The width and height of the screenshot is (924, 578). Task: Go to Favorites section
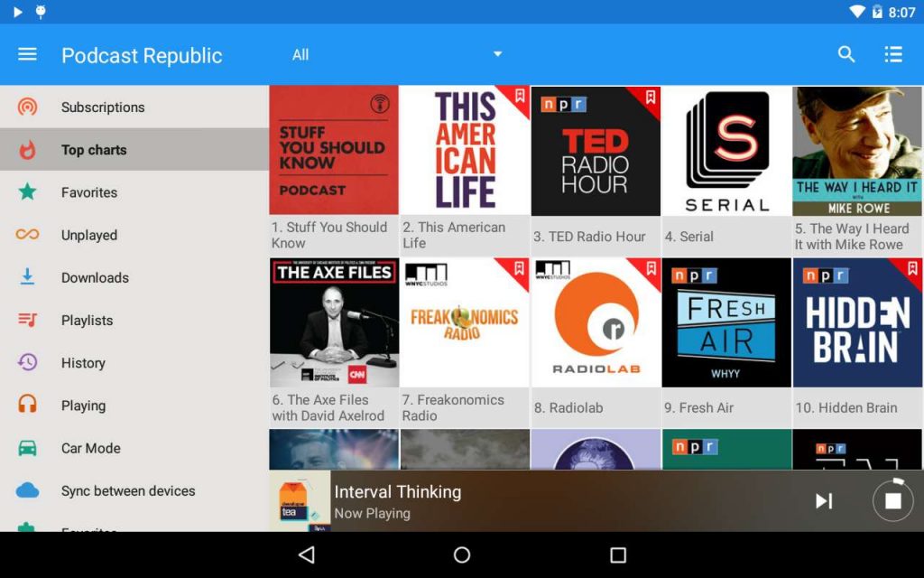coord(134,192)
